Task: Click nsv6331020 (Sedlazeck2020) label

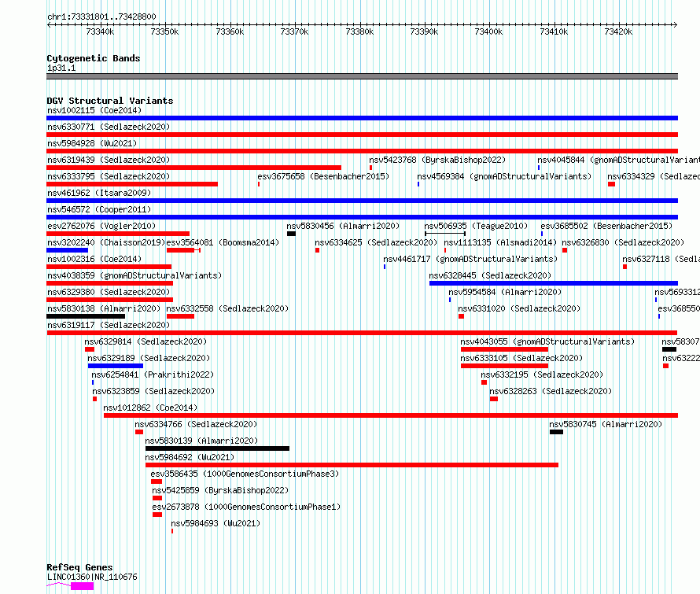Action: pos(519,308)
